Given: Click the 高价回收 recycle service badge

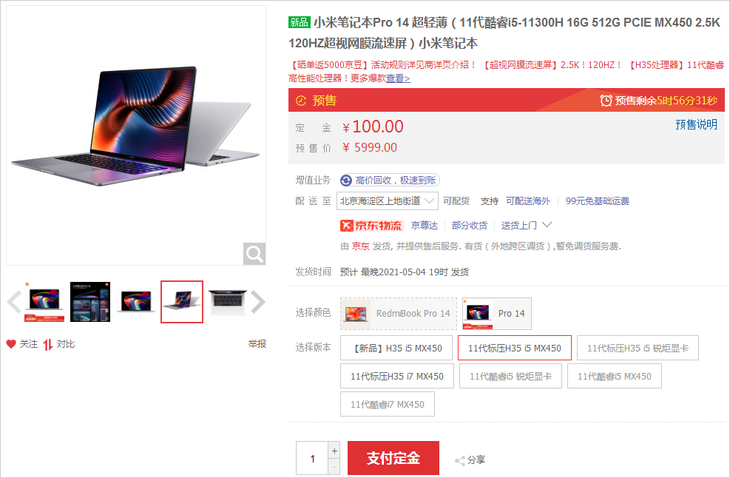Looking at the screenshot, I should [390, 180].
